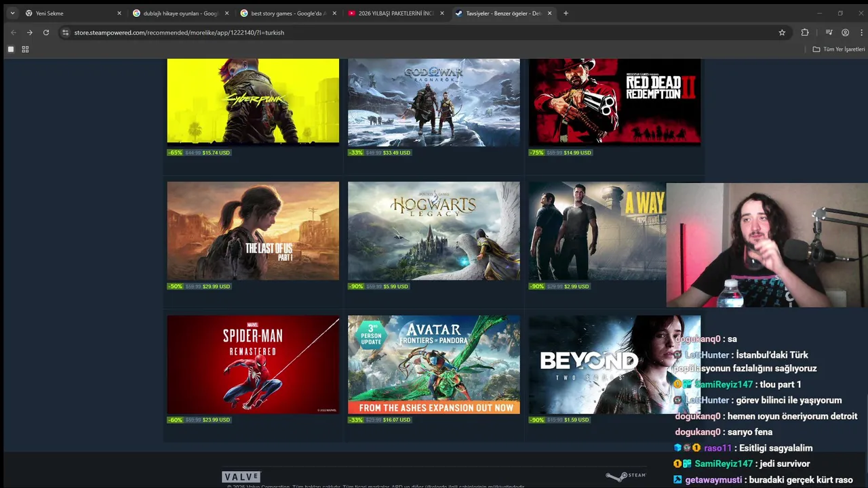Switch to the 2026 Yılbaşı Paketlerini YouTube tab
The width and height of the screenshot is (868, 488).
point(396,13)
